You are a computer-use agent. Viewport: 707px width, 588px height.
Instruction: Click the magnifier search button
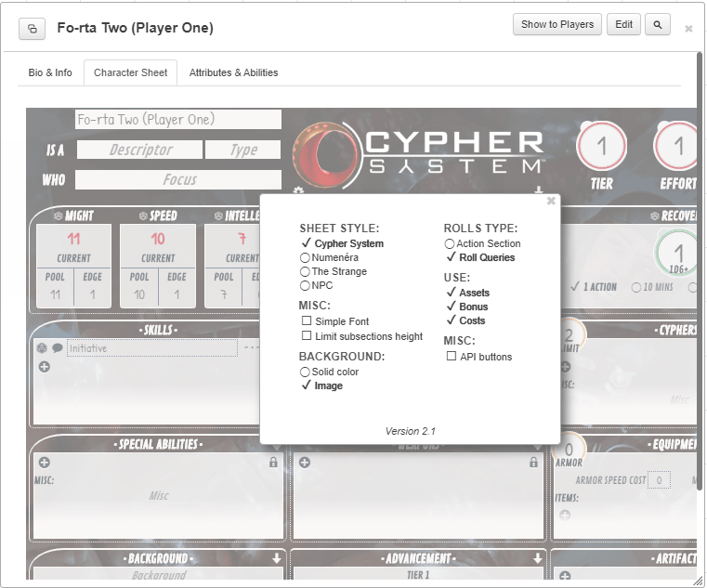(x=658, y=25)
